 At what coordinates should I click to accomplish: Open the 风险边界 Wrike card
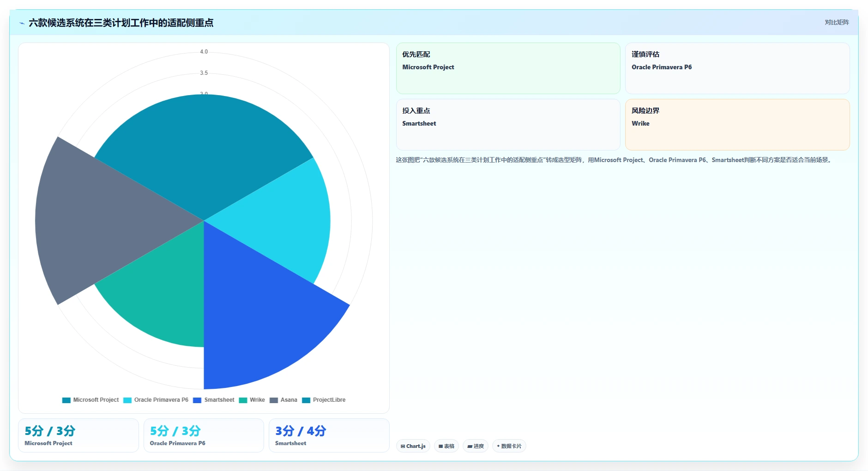click(x=737, y=125)
